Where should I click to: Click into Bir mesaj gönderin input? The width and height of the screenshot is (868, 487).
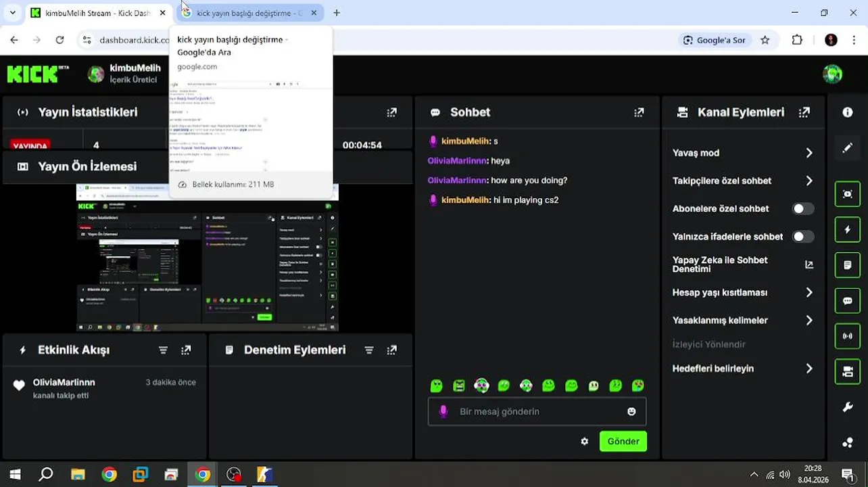(537, 411)
